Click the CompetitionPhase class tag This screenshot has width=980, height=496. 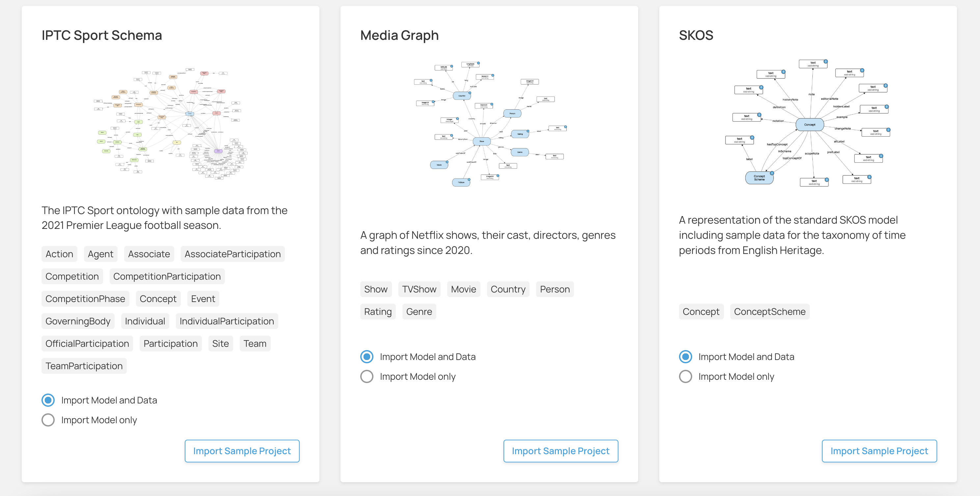point(85,299)
